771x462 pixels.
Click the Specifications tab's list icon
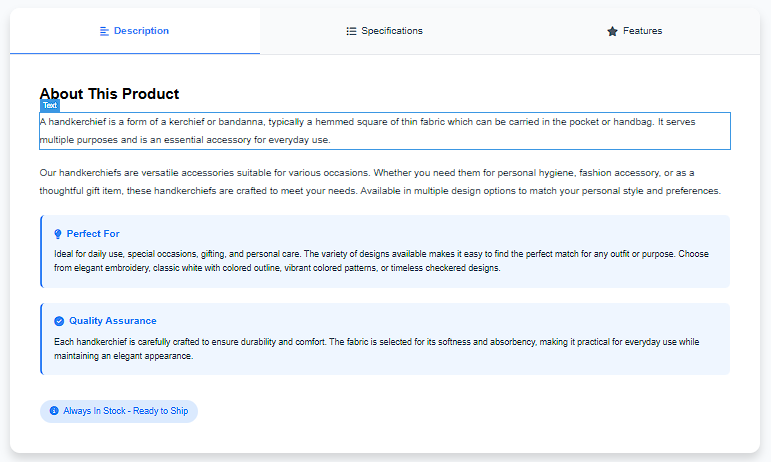tap(351, 31)
